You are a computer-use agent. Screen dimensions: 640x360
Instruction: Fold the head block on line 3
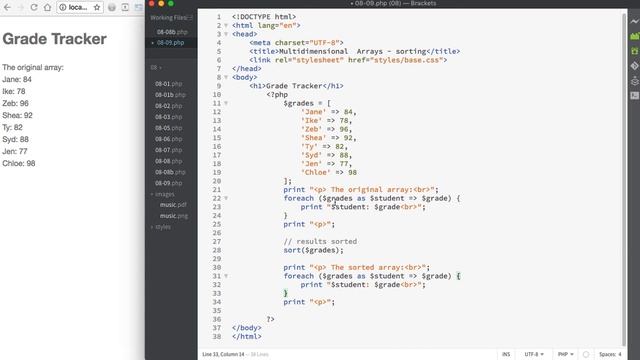pyautogui.click(x=226, y=34)
